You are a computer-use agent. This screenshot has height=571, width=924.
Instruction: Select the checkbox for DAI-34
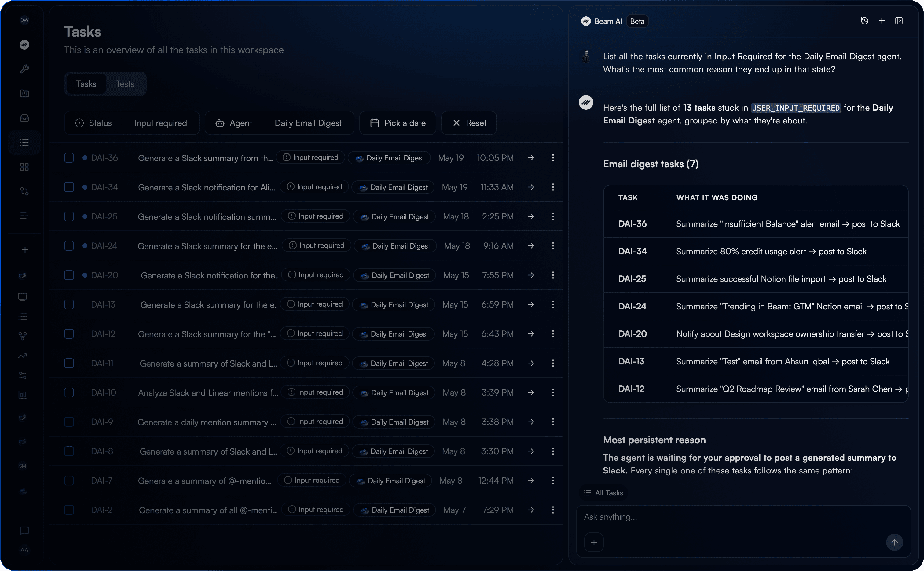(x=69, y=187)
